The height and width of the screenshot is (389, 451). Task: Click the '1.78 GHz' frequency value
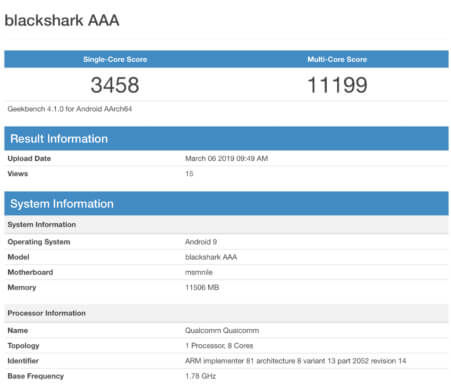200,376
